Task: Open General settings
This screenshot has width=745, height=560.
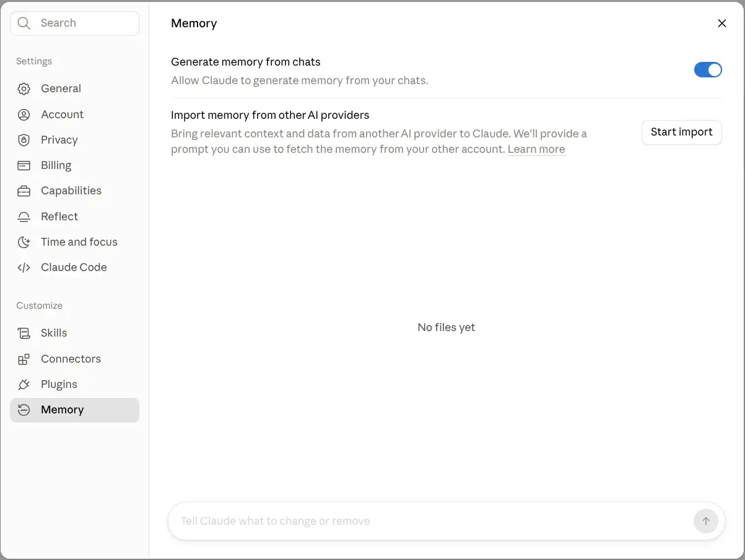Action: pos(74,88)
